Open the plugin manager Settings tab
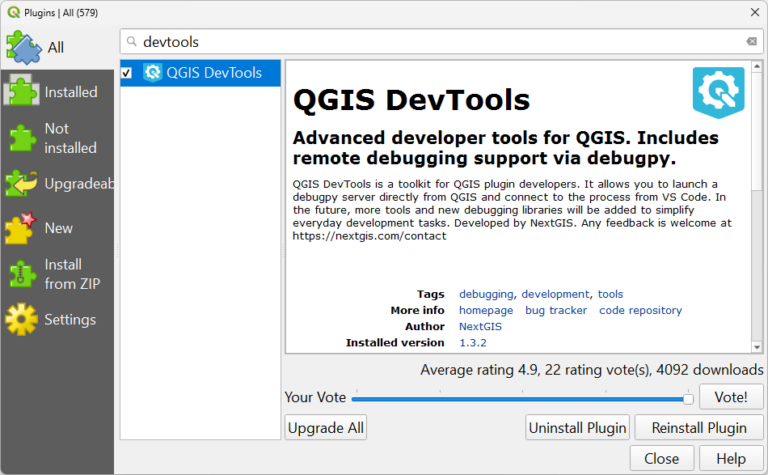 57,319
